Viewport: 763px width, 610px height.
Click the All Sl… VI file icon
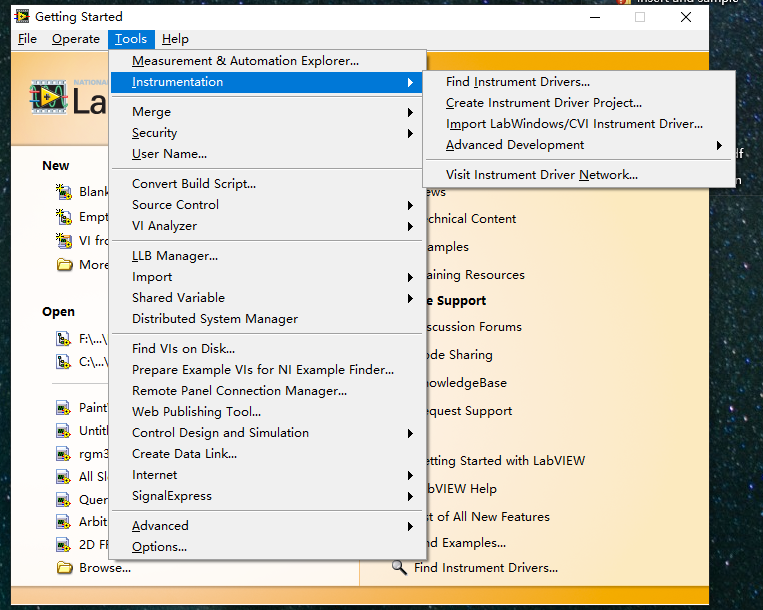63,477
